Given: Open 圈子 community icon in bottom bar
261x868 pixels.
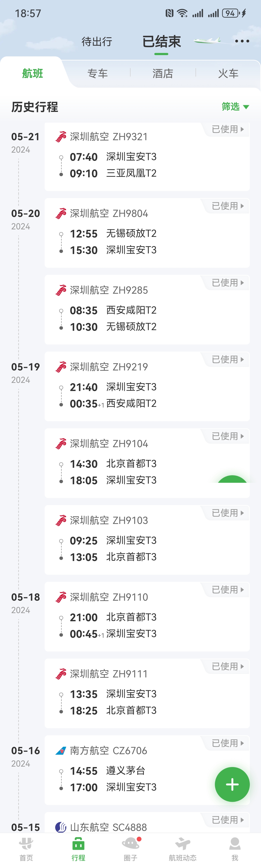Looking at the screenshot, I should [130, 849].
